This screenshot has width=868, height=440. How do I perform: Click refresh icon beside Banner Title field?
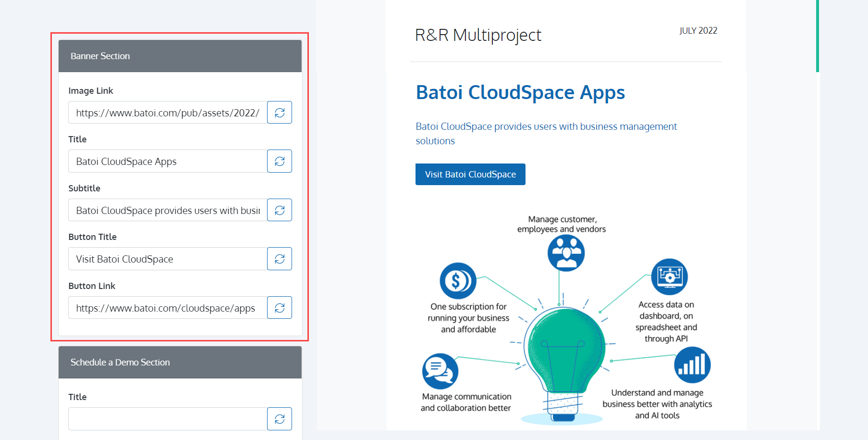click(x=280, y=161)
